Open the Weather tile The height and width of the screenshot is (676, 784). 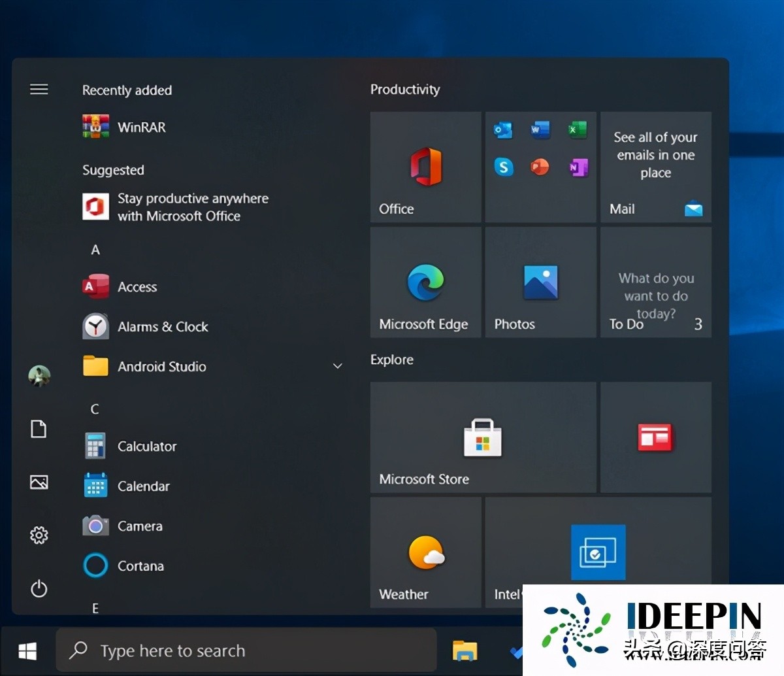point(425,552)
